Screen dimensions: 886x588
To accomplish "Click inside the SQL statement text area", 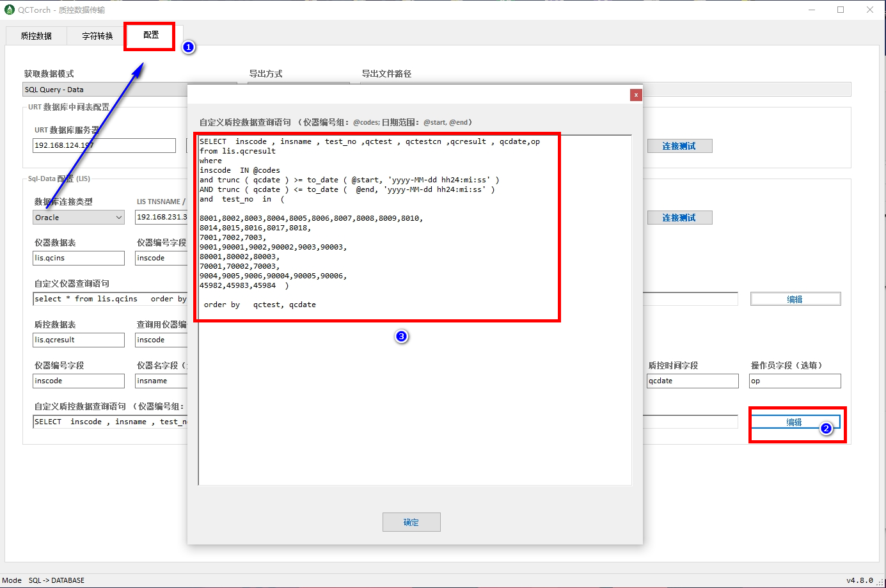I will 415,397.
